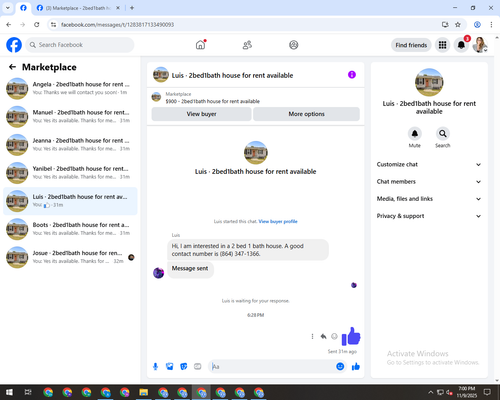Open the Chrome profile icon
The height and width of the screenshot is (400, 500).
(477, 25)
